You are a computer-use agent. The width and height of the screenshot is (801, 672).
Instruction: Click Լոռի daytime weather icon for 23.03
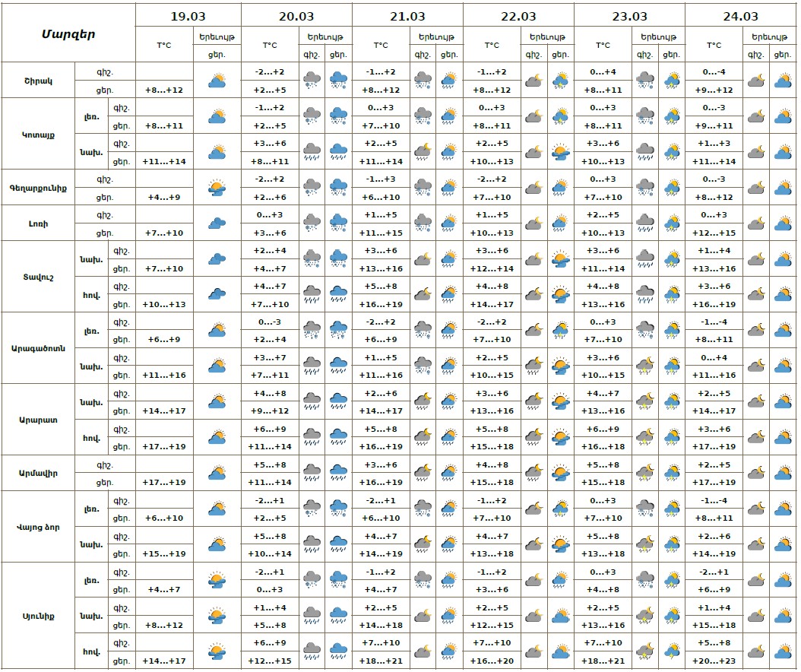point(671,223)
